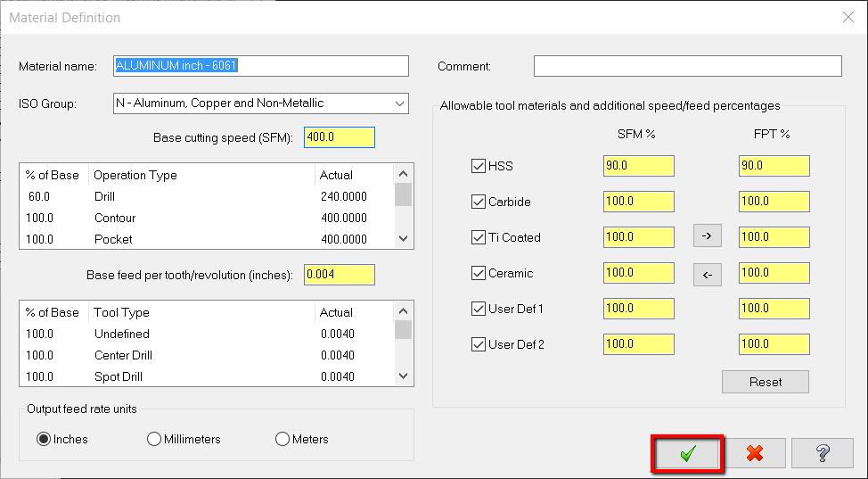Toggle the Carbide checkbox
The height and width of the screenshot is (479, 868).
coord(479,202)
